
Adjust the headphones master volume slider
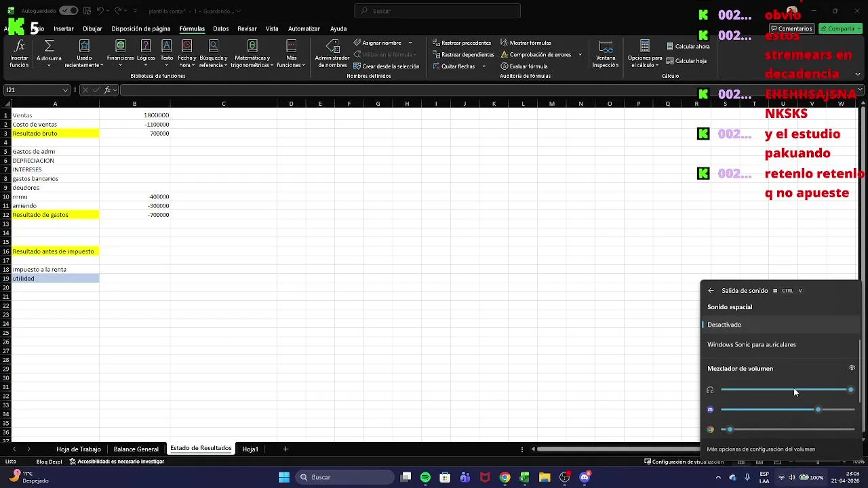[x=787, y=390]
